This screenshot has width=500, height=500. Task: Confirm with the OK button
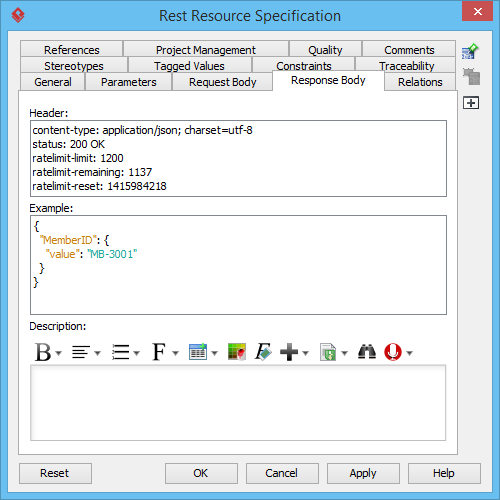point(201,473)
